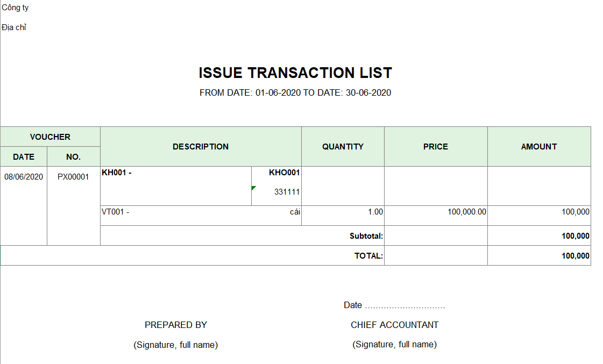Click voucher number PX00001
Viewport: 603px width, 364px height.
pyautogui.click(x=73, y=177)
